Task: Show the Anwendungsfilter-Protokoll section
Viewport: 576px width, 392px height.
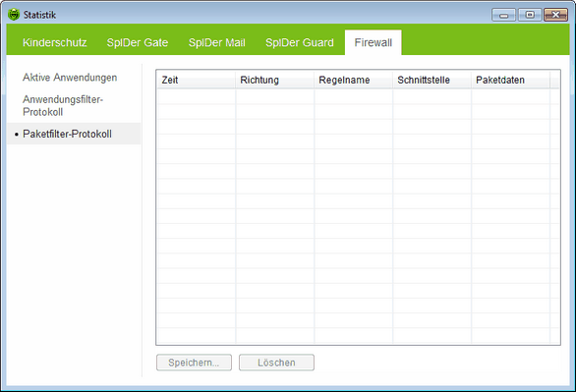Action: (63, 106)
